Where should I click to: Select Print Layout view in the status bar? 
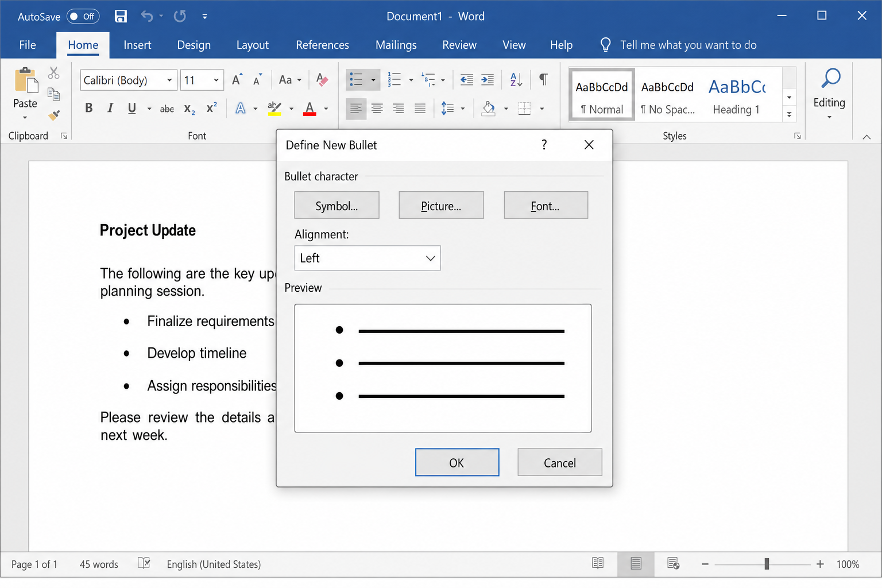tap(636, 563)
